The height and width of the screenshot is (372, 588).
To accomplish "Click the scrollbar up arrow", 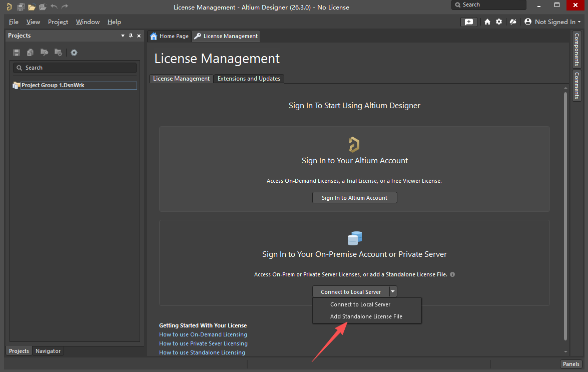I will [565, 88].
